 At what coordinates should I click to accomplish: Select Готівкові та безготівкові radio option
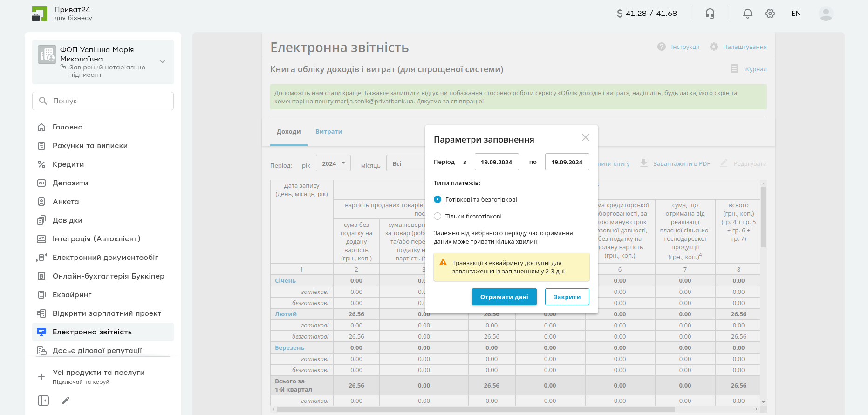[437, 199]
